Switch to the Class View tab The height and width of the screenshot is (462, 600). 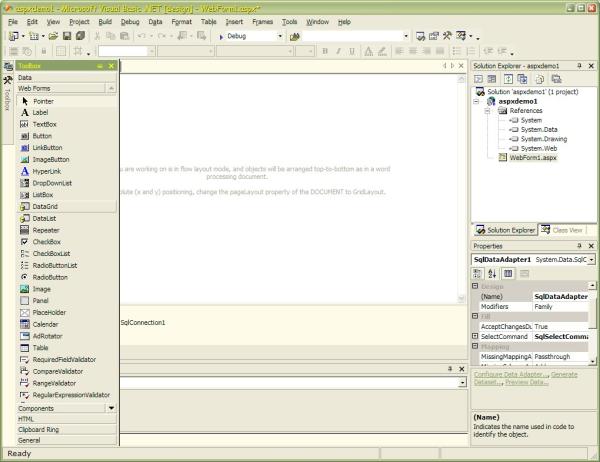pyautogui.click(x=562, y=230)
